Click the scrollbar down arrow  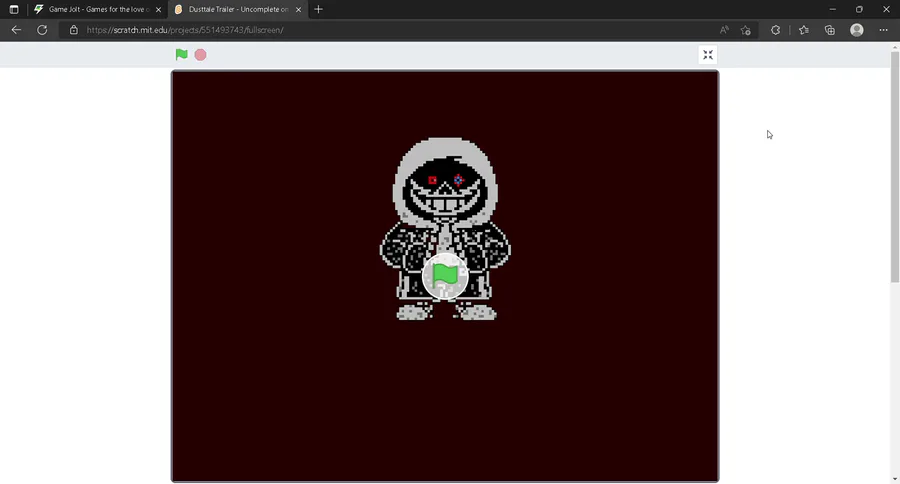click(x=895, y=479)
